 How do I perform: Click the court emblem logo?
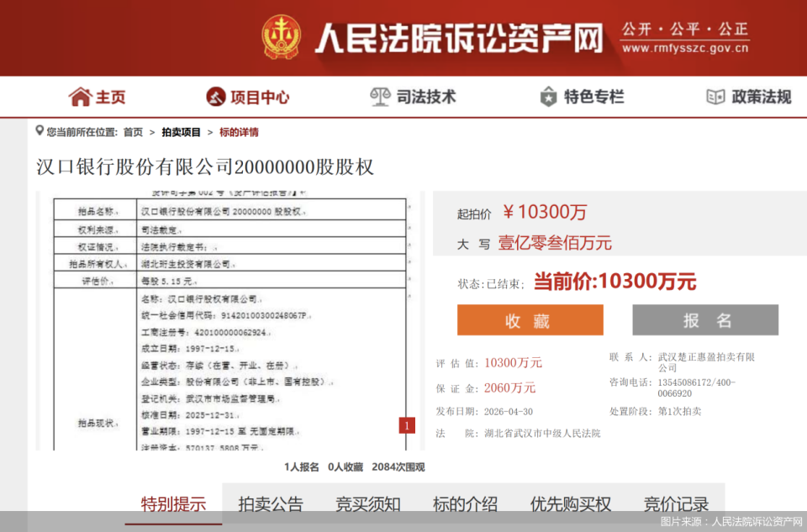tap(281, 36)
